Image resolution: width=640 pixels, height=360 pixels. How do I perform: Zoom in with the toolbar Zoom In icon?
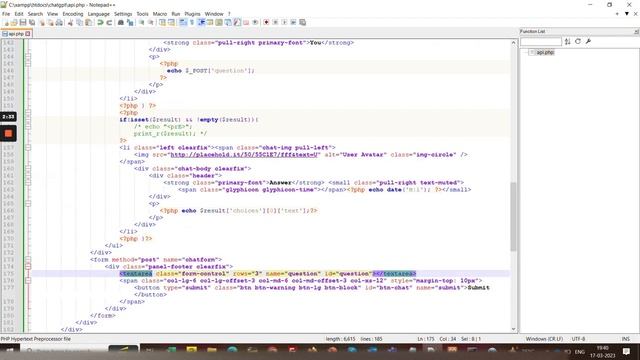click(x=142, y=22)
